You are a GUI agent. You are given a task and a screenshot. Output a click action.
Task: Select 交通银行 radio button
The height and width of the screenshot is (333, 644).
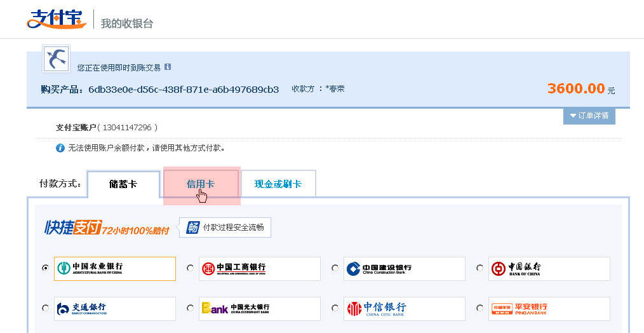point(46,308)
